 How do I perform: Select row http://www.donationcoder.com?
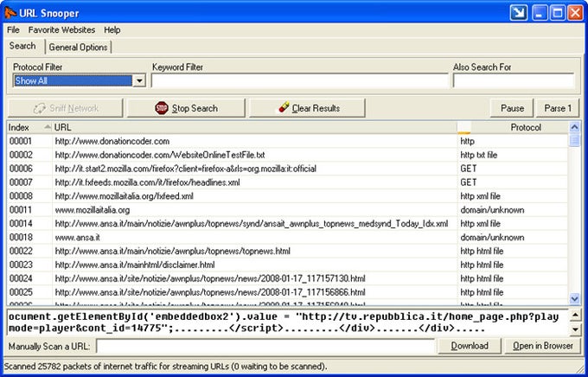pyautogui.click(x=287, y=142)
